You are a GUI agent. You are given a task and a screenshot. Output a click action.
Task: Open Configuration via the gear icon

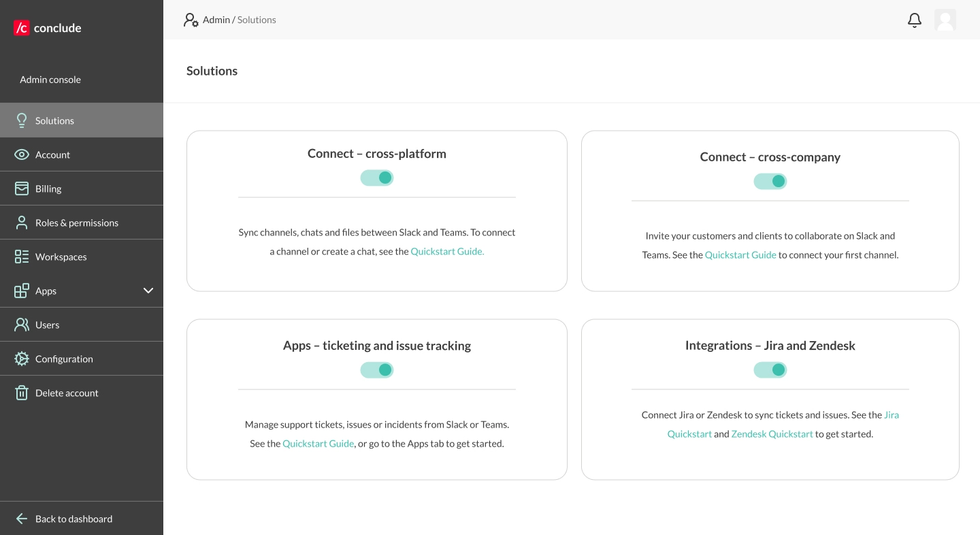pyautogui.click(x=21, y=359)
